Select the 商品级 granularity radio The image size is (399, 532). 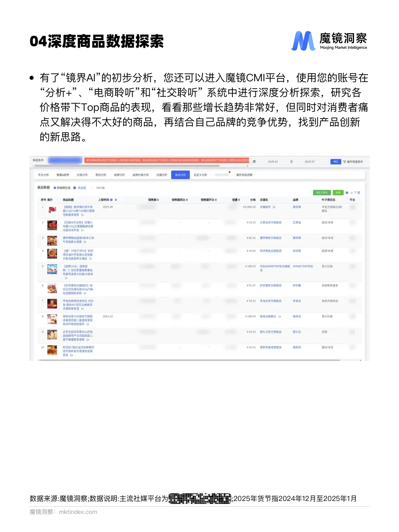pos(75,188)
